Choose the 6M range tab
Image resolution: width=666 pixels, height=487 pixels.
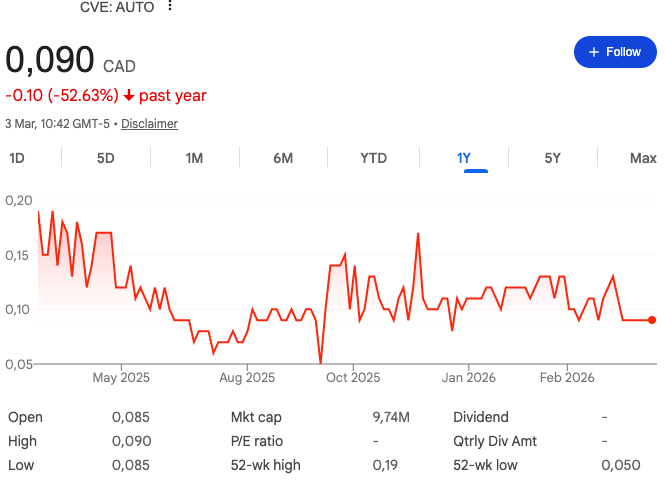pos(283,158)
